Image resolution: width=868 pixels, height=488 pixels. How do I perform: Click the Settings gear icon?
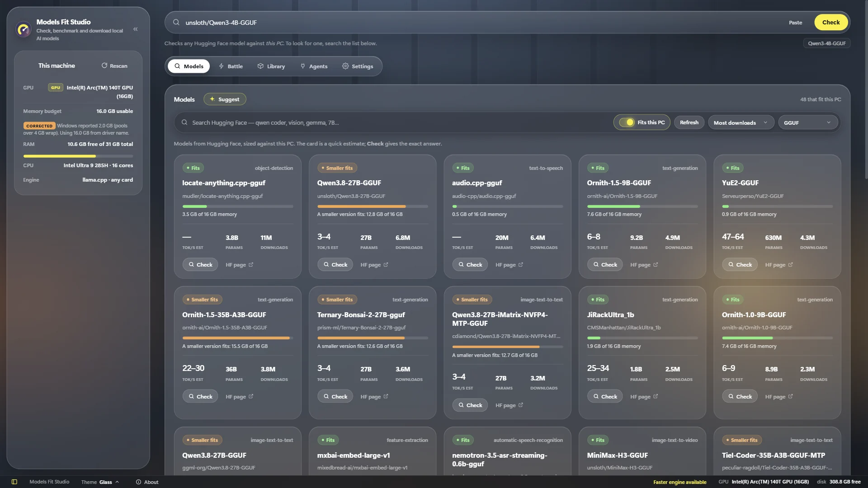click(345, 66)
